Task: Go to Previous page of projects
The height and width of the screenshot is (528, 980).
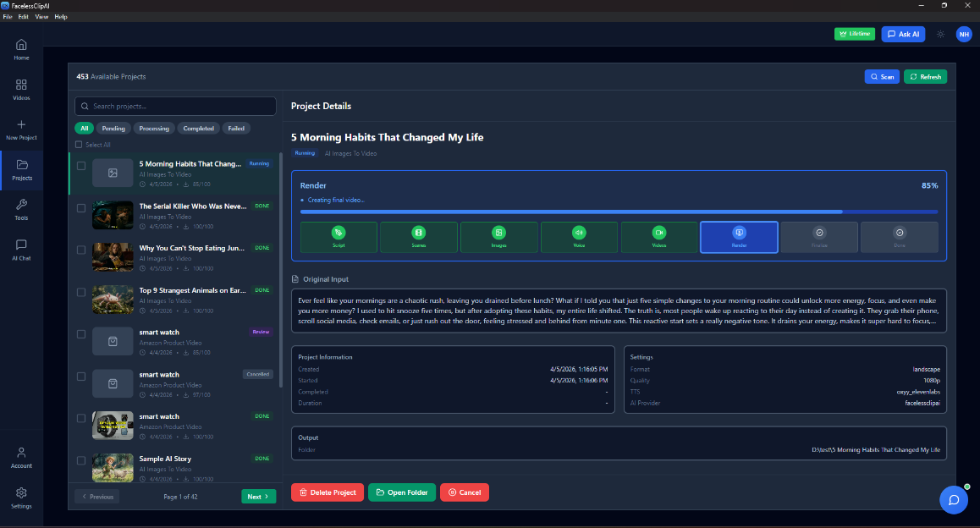Action: click(97, 497)
